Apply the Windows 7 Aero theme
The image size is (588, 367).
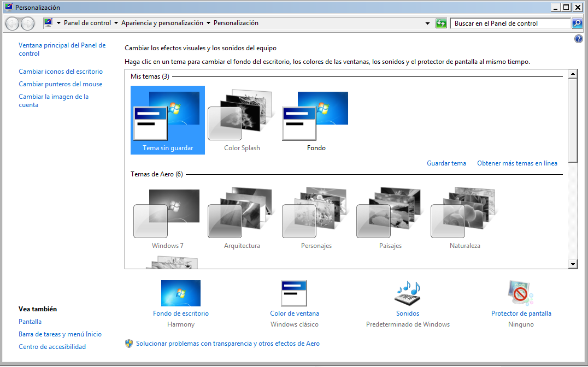168,218
